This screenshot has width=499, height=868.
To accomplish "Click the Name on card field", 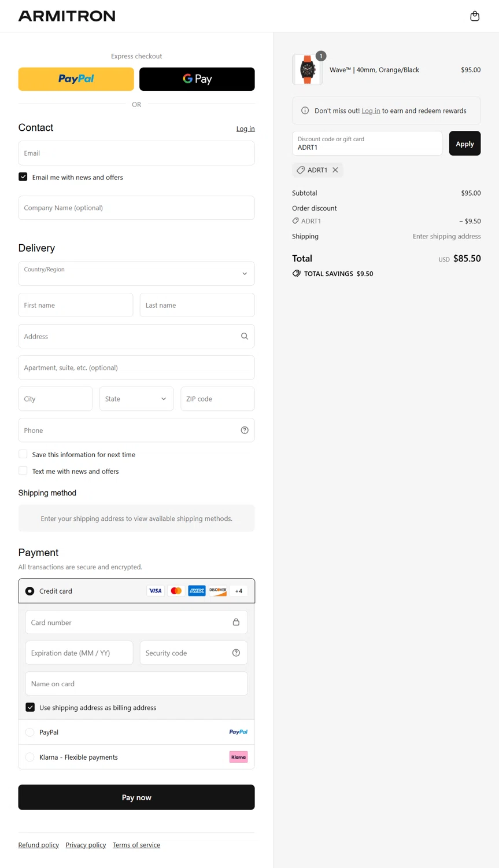I will click(x=136, y=683).
